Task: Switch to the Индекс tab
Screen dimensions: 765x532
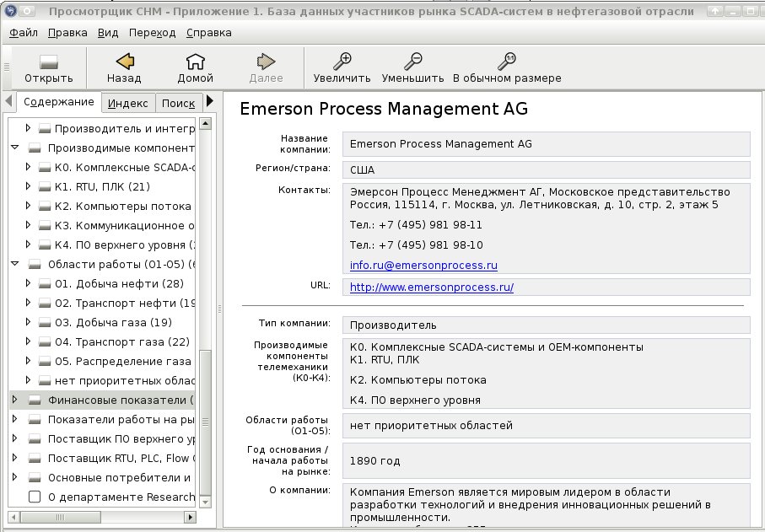Action: (128, 104)
